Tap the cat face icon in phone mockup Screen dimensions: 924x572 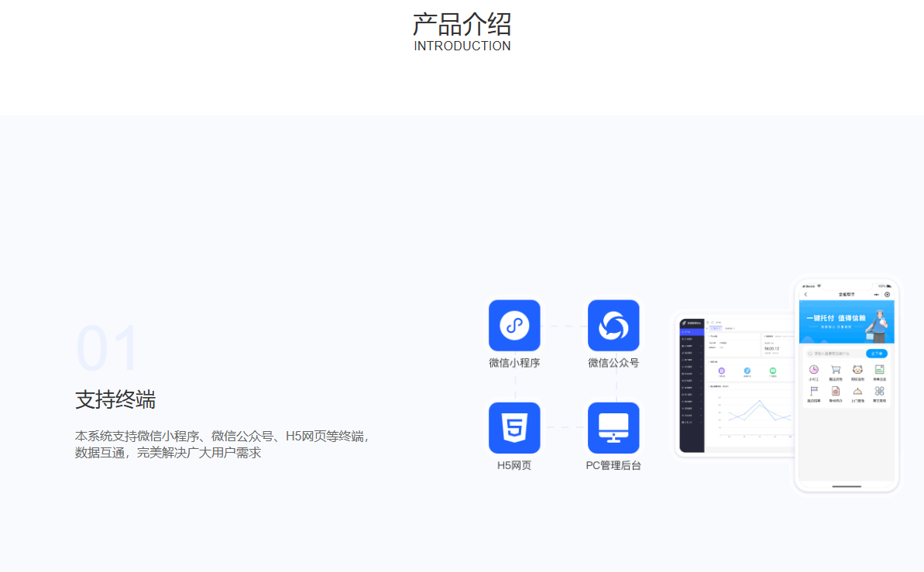pos(857,370)
